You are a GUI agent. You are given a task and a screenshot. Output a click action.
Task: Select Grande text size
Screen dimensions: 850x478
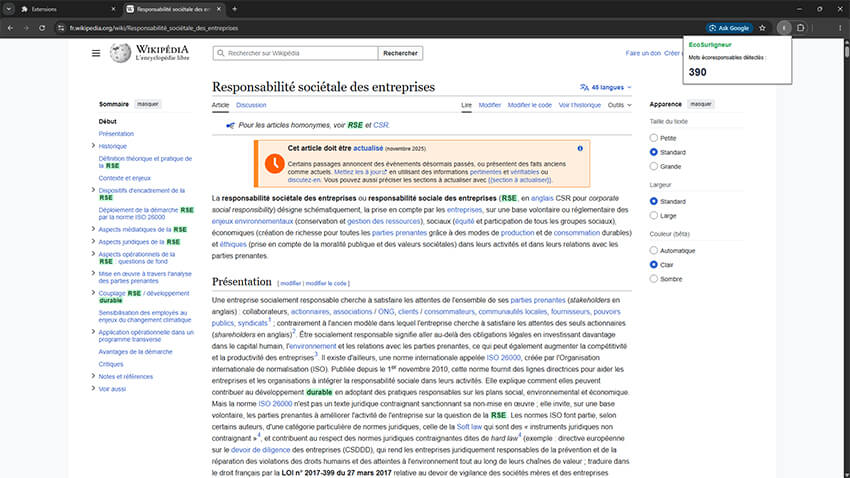click(x=653, y=166)
